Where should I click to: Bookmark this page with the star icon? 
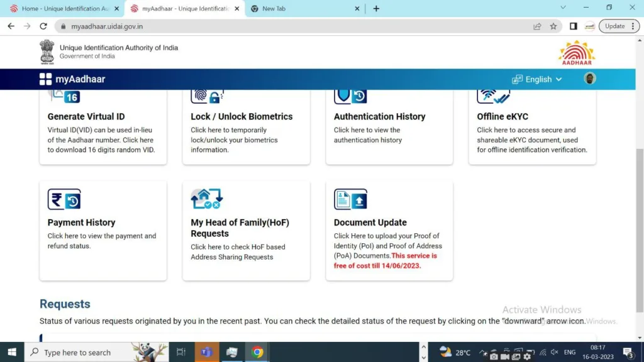coord(553,26)
